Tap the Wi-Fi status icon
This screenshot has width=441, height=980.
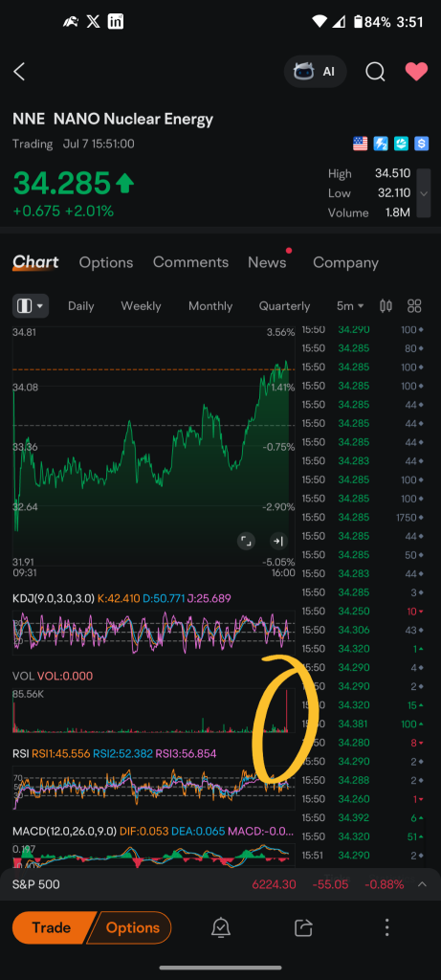pyautogui.click(x=320, y=22)
